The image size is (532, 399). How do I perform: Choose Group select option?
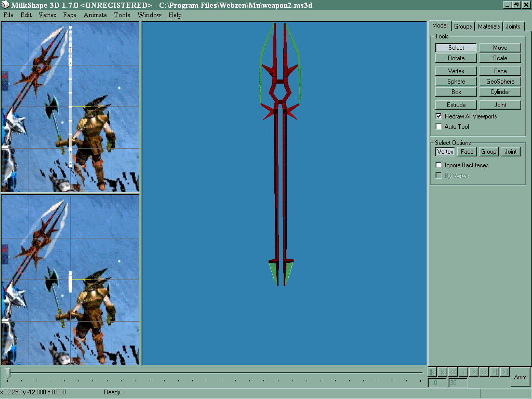click(x=488, y=152)
